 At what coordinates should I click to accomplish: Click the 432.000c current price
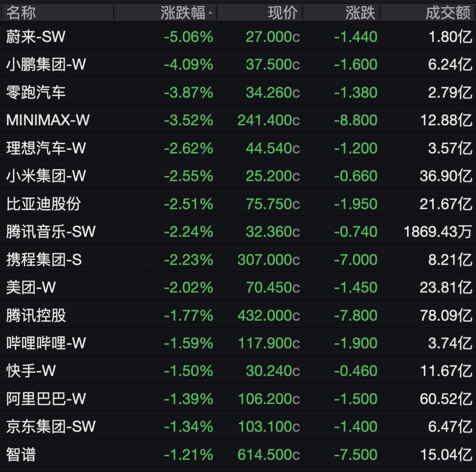tap(269, 316)
